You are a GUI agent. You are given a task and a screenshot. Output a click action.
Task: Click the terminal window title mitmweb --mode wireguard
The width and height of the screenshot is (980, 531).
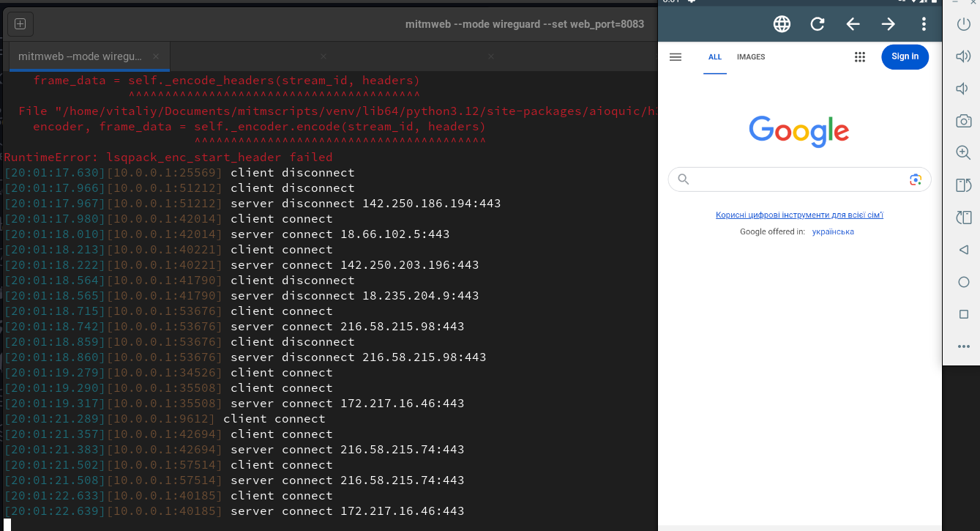[x=525, y=24]
